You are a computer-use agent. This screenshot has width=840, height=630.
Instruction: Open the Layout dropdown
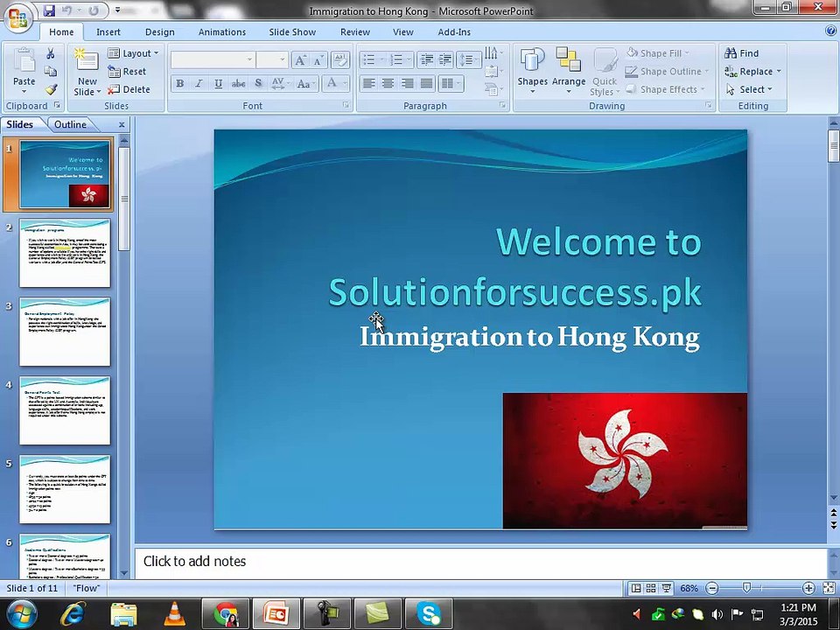(133, 53)
